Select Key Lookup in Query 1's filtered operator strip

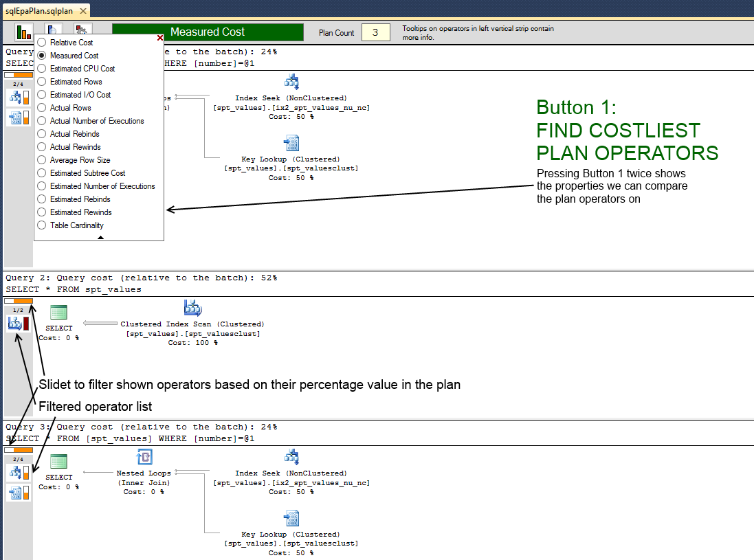[x=19, y=117]
